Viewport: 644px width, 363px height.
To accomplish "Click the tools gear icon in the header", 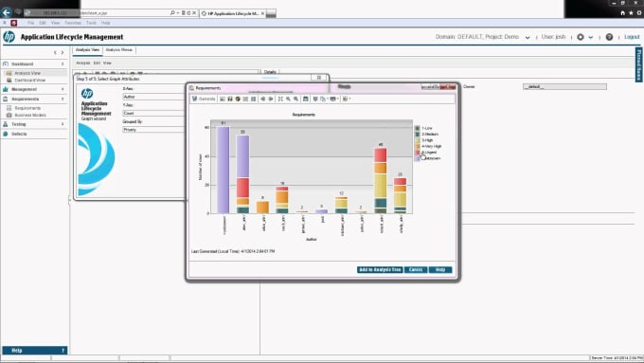I will point(581,37).
